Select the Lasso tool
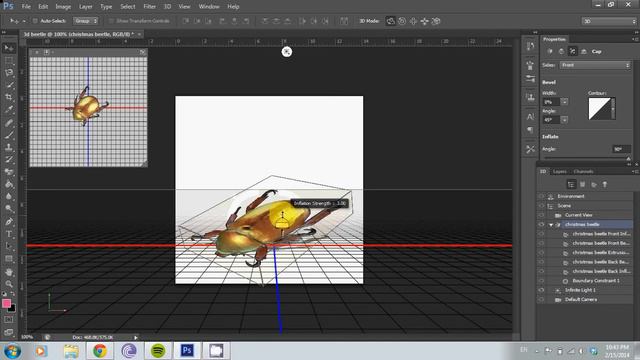640x360 pixels. [x=9, y=73]
